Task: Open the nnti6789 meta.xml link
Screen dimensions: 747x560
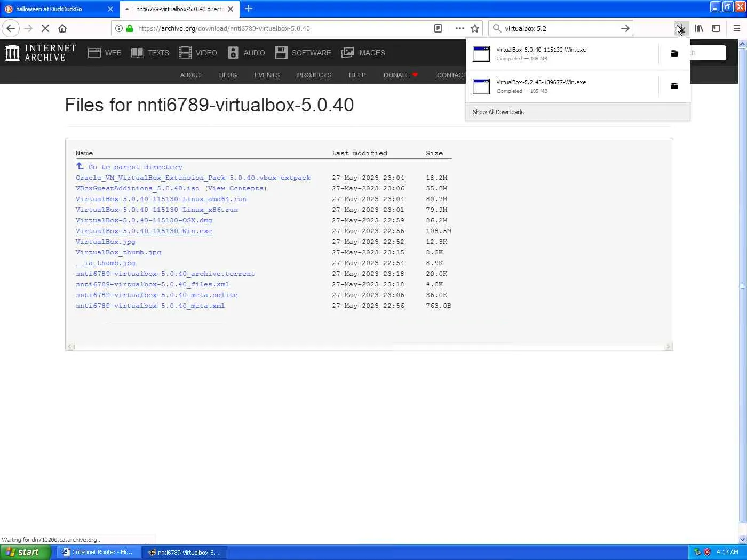Action: [x=150, y=306]
